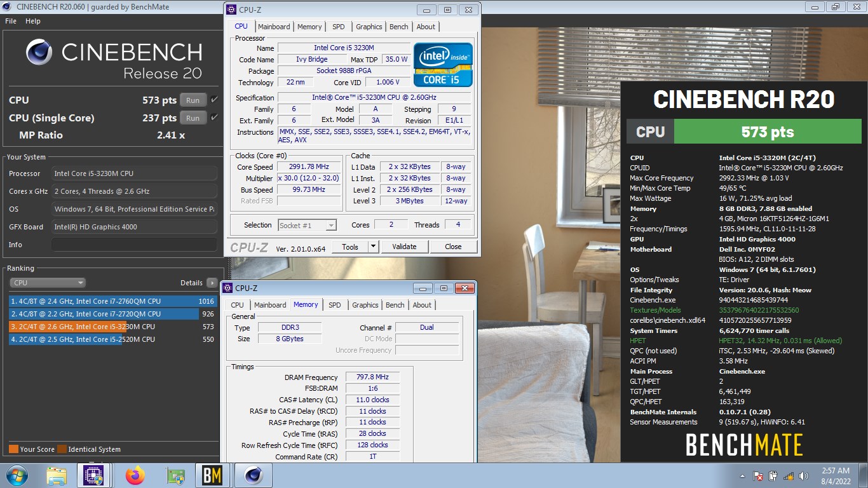Click the Intel Core i5 logo badge
The image size is (868, 488).
coord(443,65)
